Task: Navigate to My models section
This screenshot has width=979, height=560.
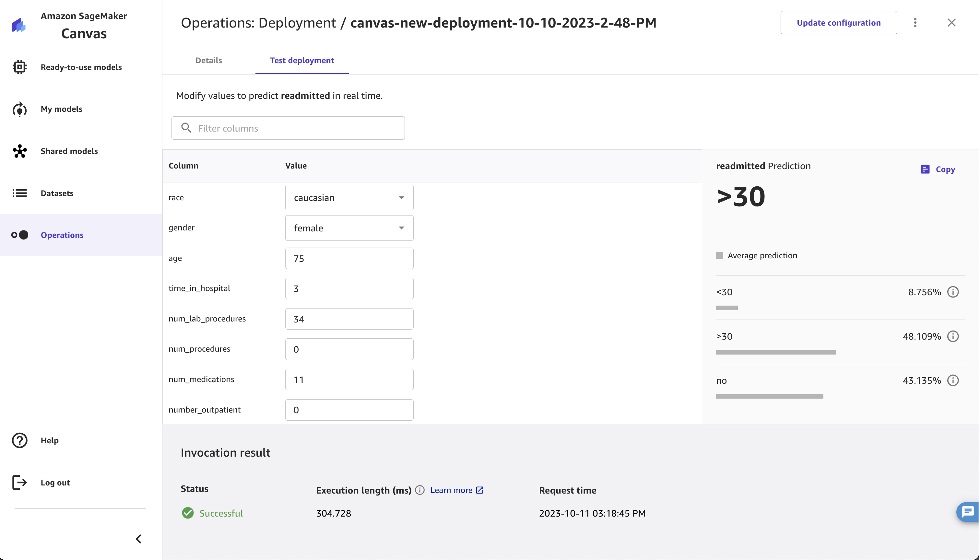Action: 61,108
